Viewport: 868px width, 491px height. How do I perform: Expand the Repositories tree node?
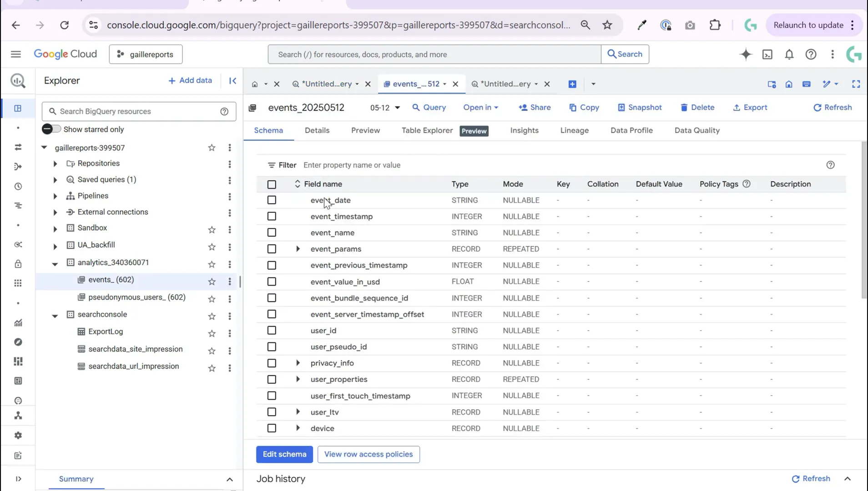click(55, 164)
